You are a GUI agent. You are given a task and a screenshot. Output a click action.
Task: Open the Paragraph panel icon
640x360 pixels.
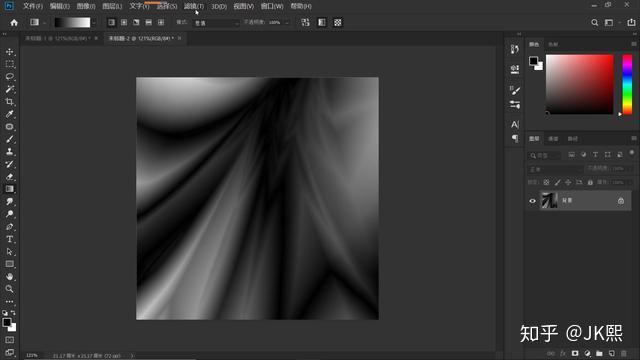click(514, 139)
